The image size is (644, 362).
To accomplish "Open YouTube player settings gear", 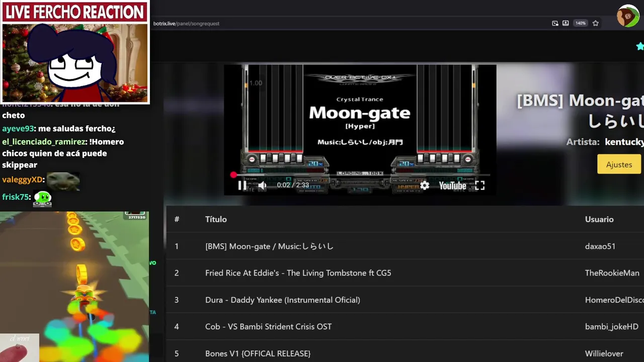I will pyautogui.click(x=425, y=186).
